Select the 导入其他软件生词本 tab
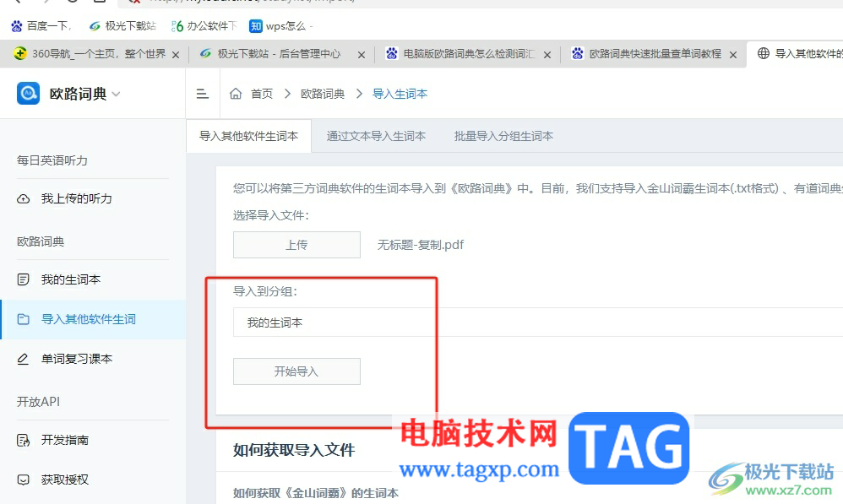843x504 pixels. click(x=249, y=137)
